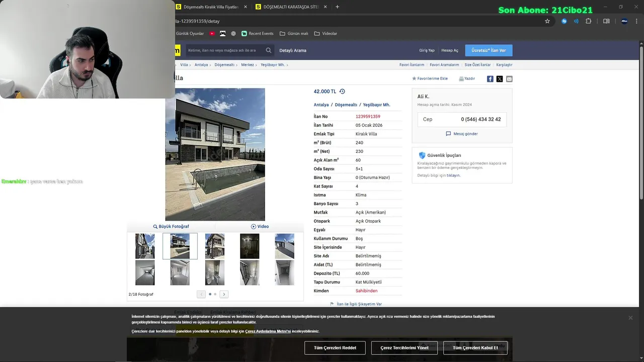Open the browser side panel icon
Image resolution: width=644 pixels, height=362 pixels.
click(x=606, y=21)
